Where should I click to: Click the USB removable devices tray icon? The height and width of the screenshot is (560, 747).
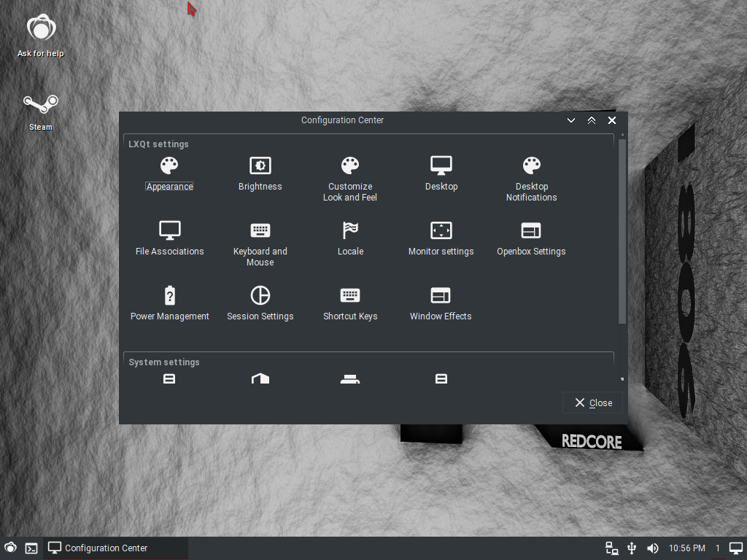632,548
